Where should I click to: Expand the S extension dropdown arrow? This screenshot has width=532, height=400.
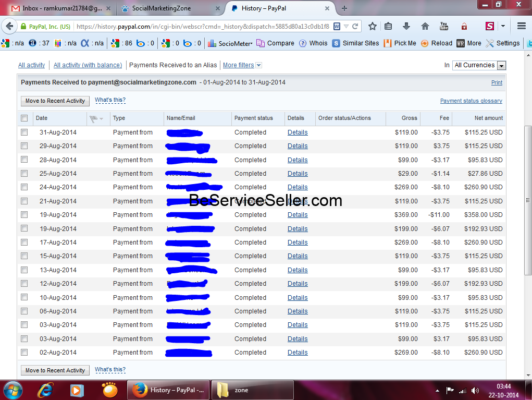[x=503, y=26]
